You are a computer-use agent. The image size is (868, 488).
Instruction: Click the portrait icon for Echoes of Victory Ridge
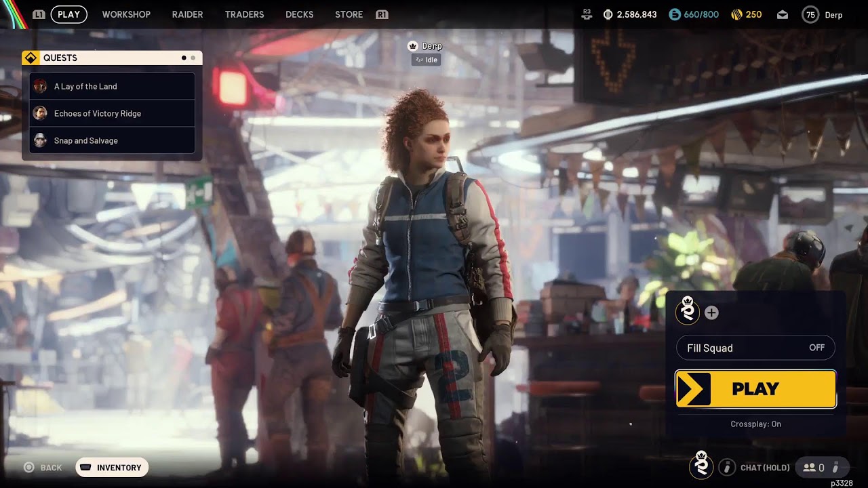(40, 113)
